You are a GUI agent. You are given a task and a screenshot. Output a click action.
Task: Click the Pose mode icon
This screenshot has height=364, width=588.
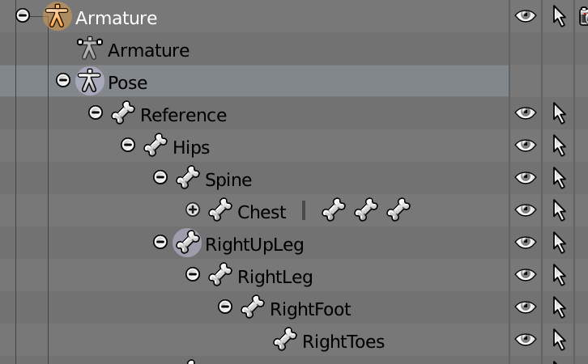tap(89, 82)
